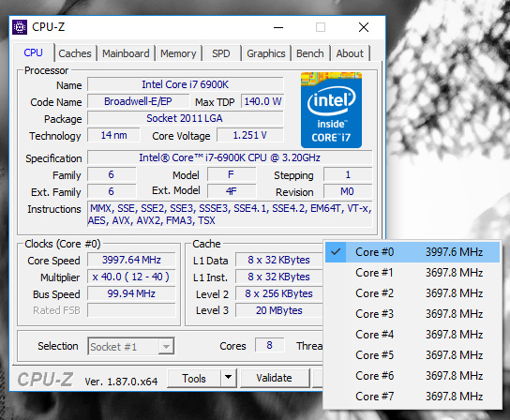Select Core #5 menu entry
Image resolution: width=510 pixels, height=420 pixels.
pyautogui.click(x=412, y=355)
